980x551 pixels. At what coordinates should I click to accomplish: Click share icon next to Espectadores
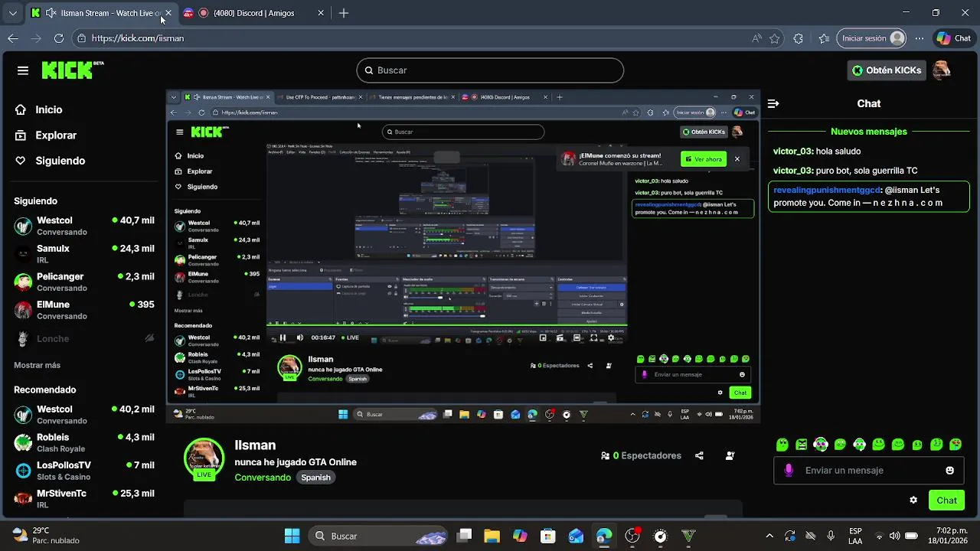699,455
